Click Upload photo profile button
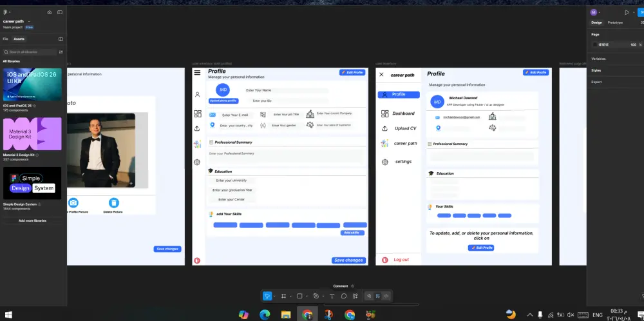The height and width of the screenshot is (321, 644). point(223,101)
